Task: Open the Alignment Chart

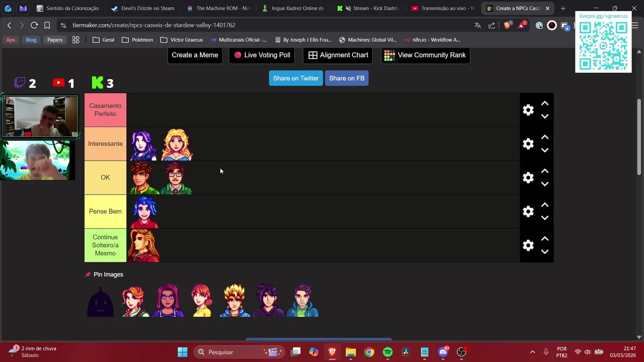Action: [338, 55]
